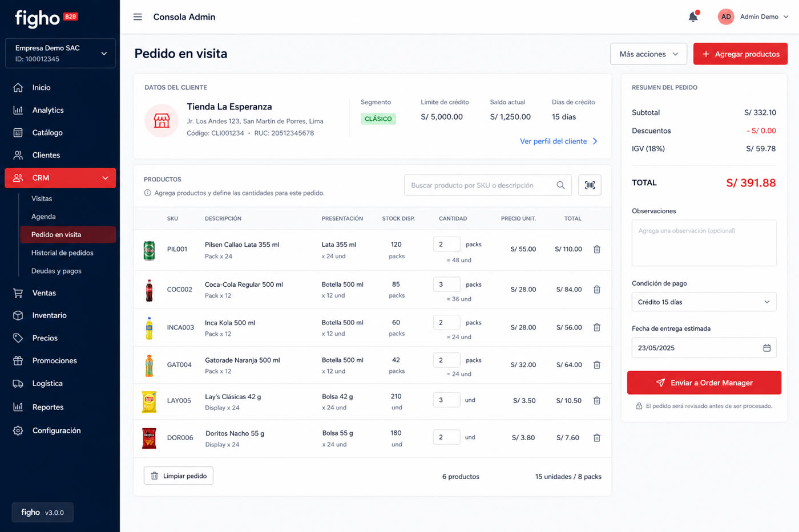
Task: Click the Analytics bar chart icon
Action: (x=18, y=110)
